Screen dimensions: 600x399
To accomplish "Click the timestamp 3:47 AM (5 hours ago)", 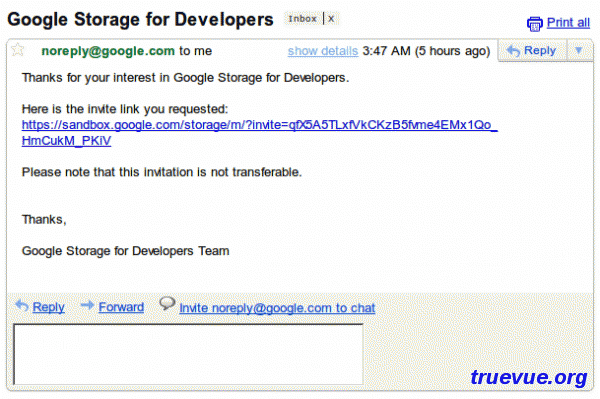I will click(x=426, y=51).
